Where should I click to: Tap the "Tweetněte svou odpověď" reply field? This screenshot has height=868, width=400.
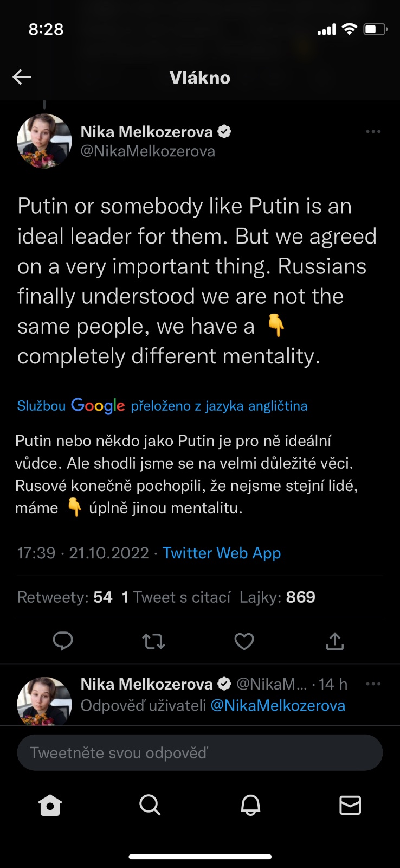tap(200, 753)
